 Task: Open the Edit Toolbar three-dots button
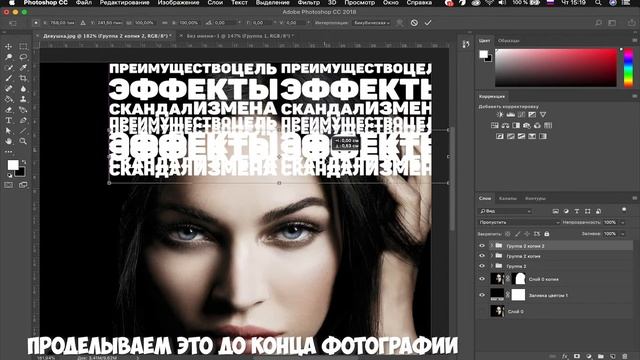(9, 152)
